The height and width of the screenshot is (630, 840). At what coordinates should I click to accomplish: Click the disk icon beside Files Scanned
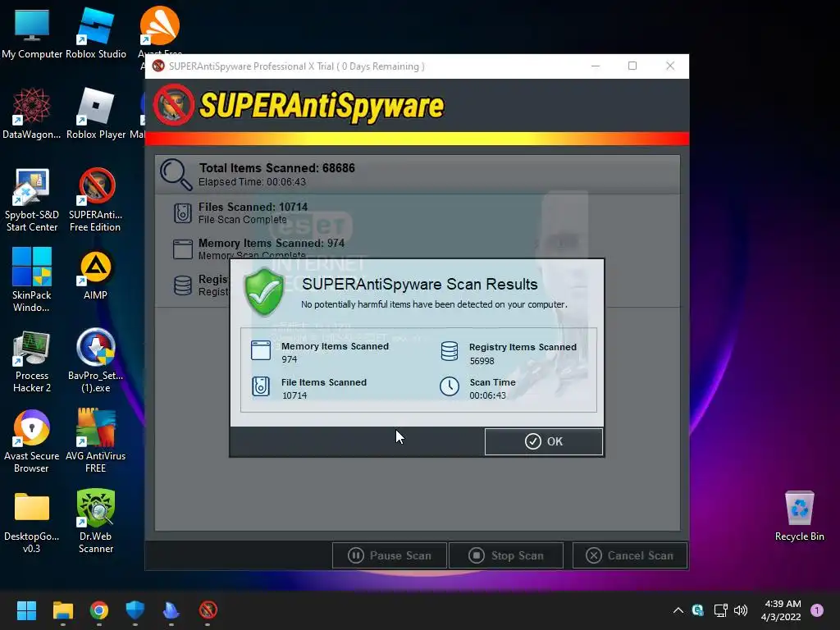click(183, 213)
